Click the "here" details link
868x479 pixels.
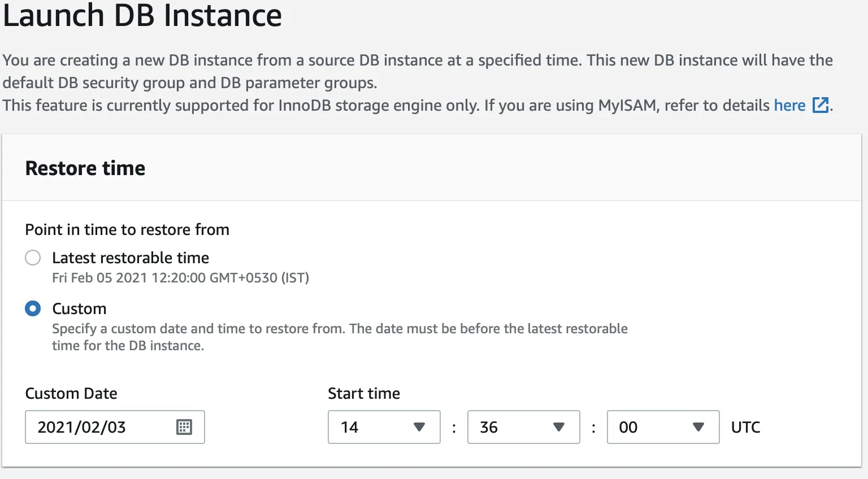[789, 106]
